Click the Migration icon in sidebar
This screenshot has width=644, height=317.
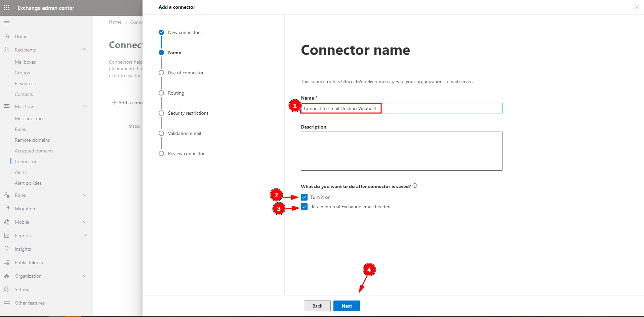pyautogui.click(x=7, y=208)
